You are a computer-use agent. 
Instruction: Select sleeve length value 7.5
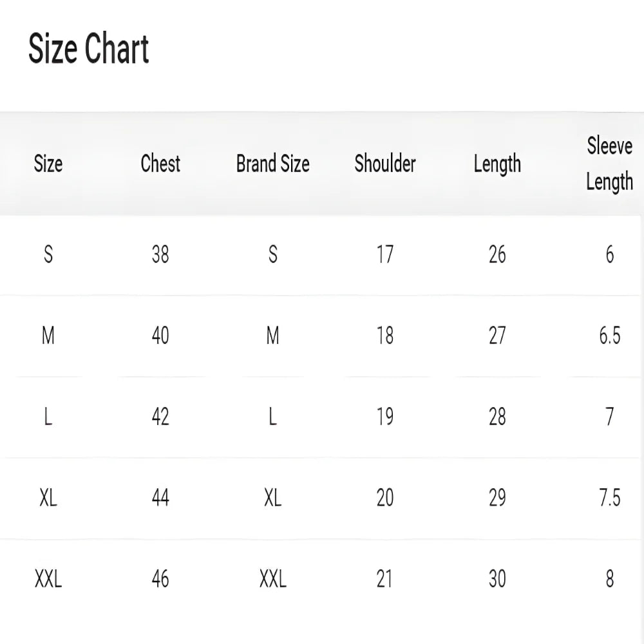[x=609, y=498]
